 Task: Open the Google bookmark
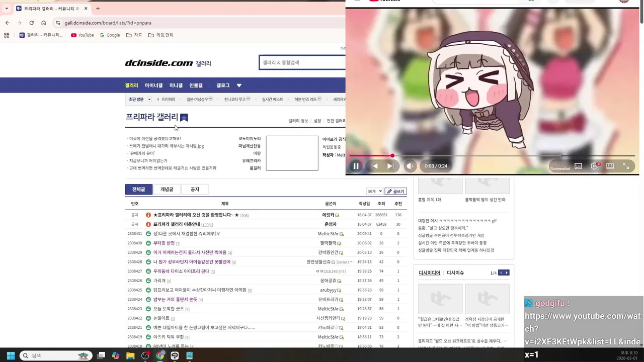110,35
